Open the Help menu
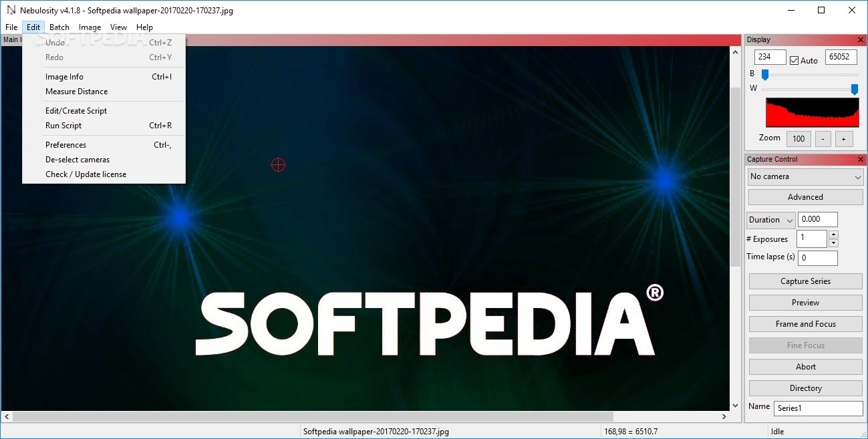 pos(144,27)
